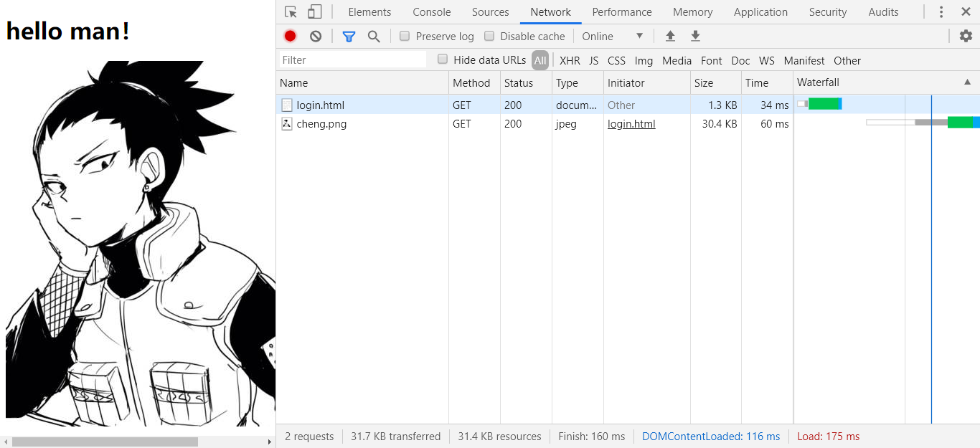Switch to the Elements tab
Screen dimensions: 980x448
(369, 12)
